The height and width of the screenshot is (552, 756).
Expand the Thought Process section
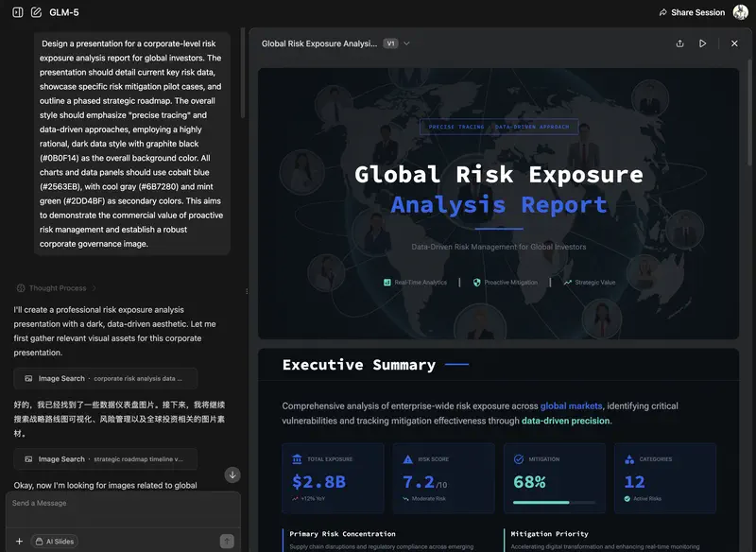point(57,288)
